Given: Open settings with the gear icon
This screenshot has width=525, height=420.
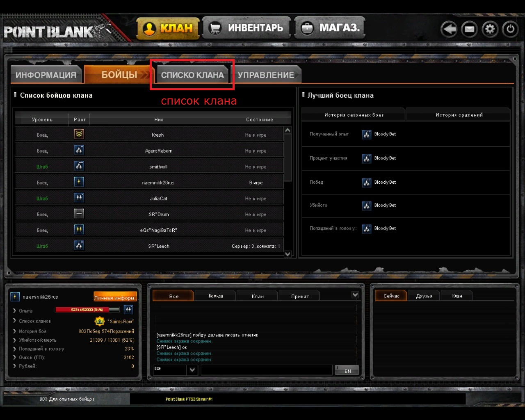Looking at the screenshot, I should [490, 29].
